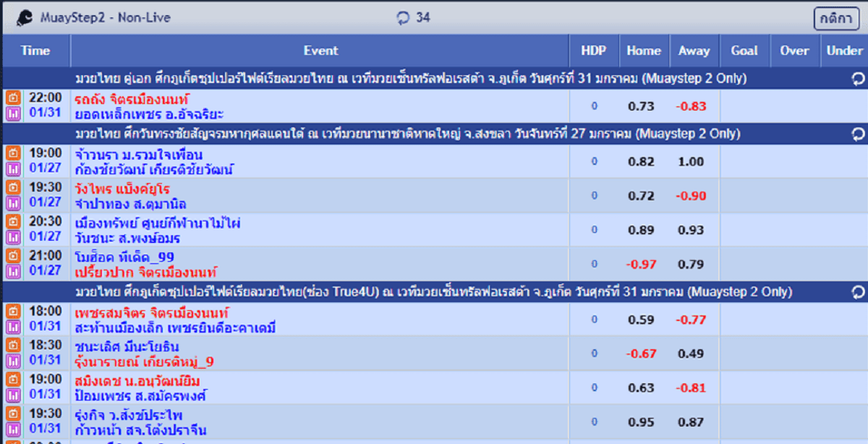Click the boxing glove logo next to MuayStep2
The width and height of the screenshot is (868, 444).
[25, 18]
